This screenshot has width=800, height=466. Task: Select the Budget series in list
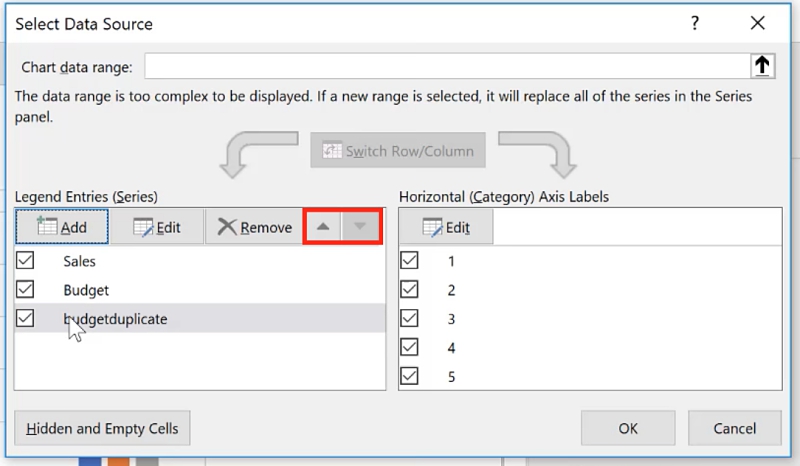86,290
